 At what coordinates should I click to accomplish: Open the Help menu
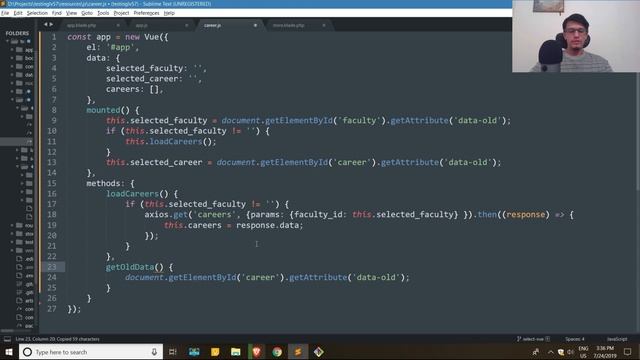[x=169, y=13]
